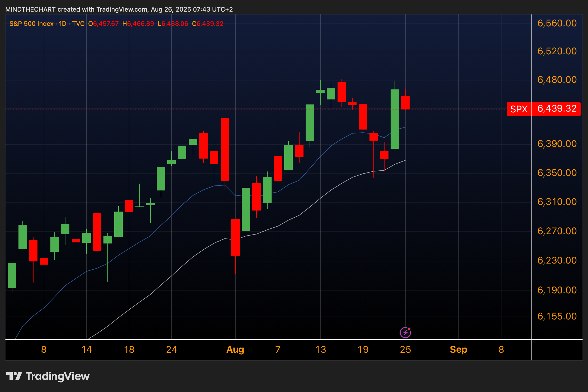
Task: Click the tall green candle before Aug 25
Action: point(395,119)
